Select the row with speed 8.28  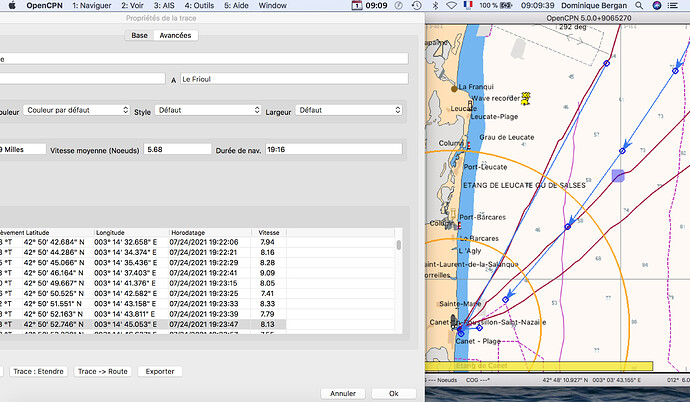[143, 263]
